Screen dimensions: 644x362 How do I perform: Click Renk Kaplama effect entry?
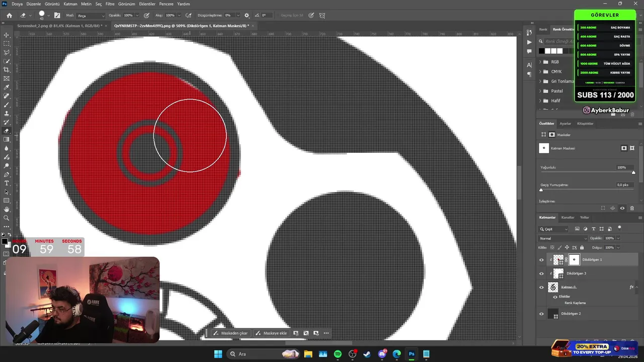tap(575, 303)
